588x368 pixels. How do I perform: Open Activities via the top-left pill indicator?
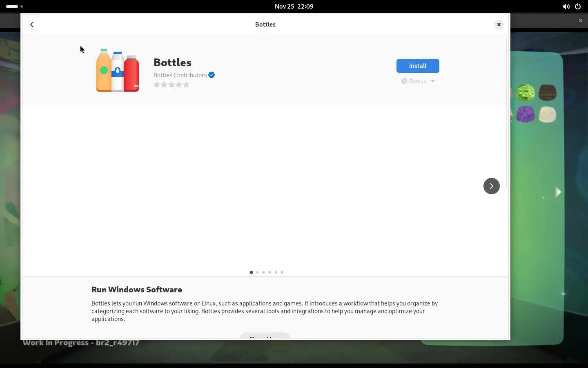[x=14, y=7]
